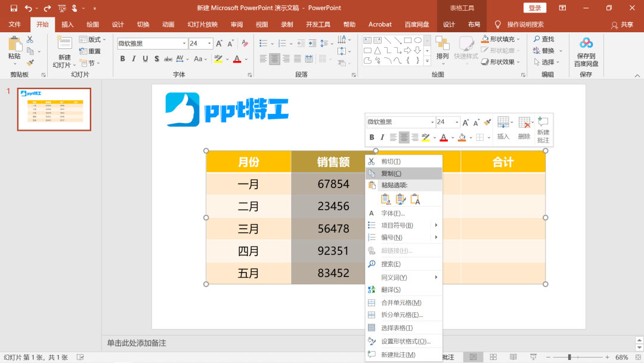Screen dimensions: 644x363
Task: Select 复制(C) in context menu
Action: click(x=404, y=174)
